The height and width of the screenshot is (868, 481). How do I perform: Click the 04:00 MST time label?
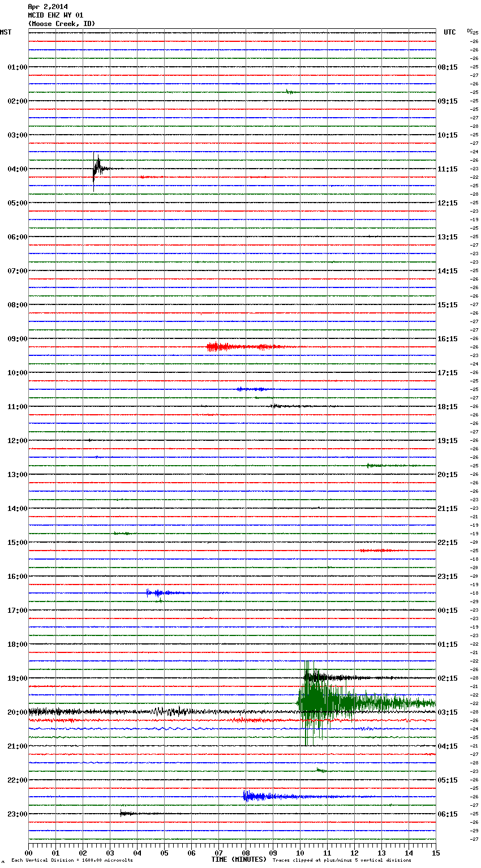coord(18,169)
